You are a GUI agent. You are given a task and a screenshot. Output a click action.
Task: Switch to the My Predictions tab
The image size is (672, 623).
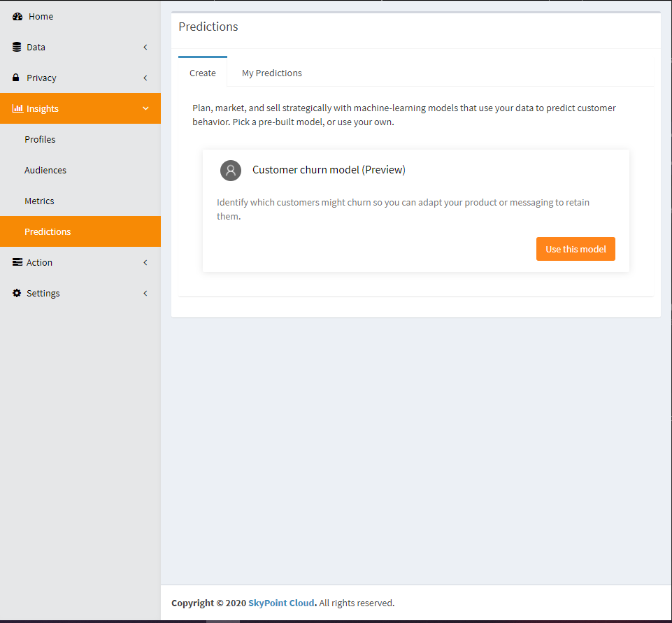pos(271,73)
